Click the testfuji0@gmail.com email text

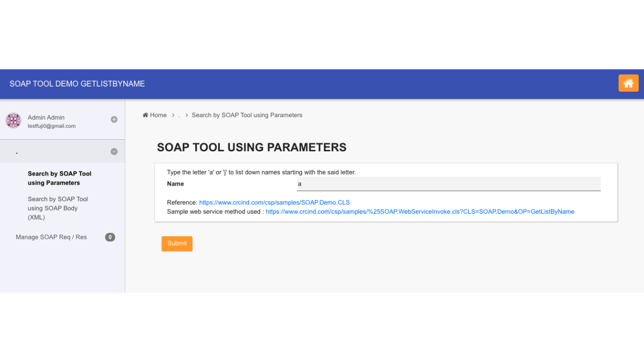point(51,126)
